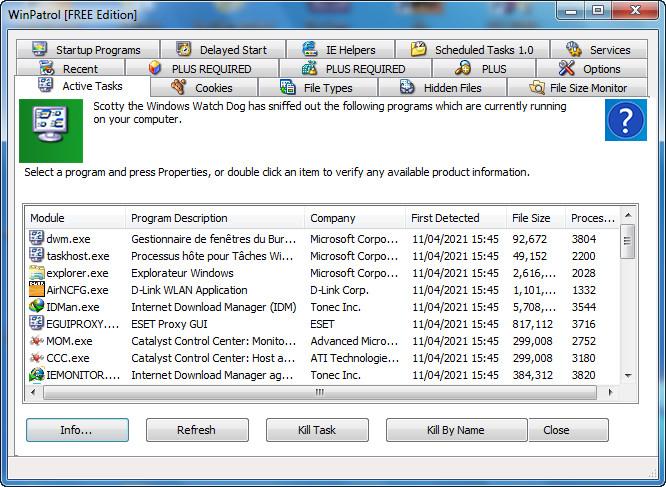Select the 'D-Link WLAN Application' row text
The image size is (666, 487).
189,290
